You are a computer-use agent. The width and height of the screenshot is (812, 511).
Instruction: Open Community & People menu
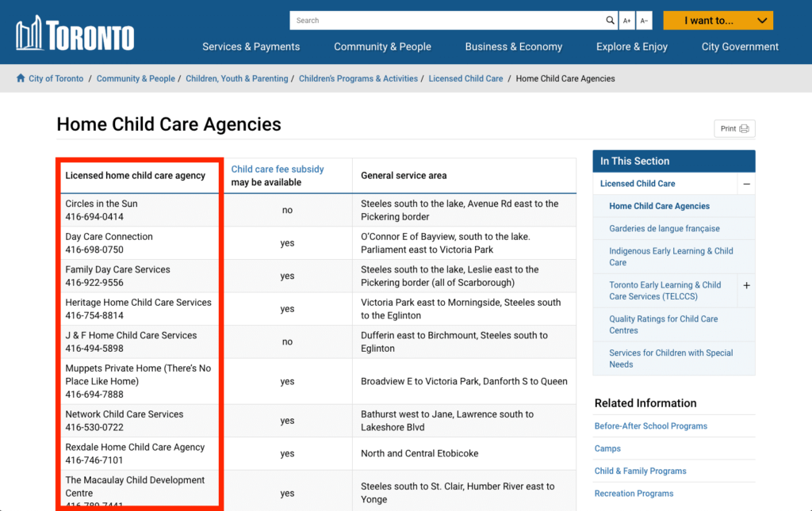pyautogui.click(x=382, y=47)
